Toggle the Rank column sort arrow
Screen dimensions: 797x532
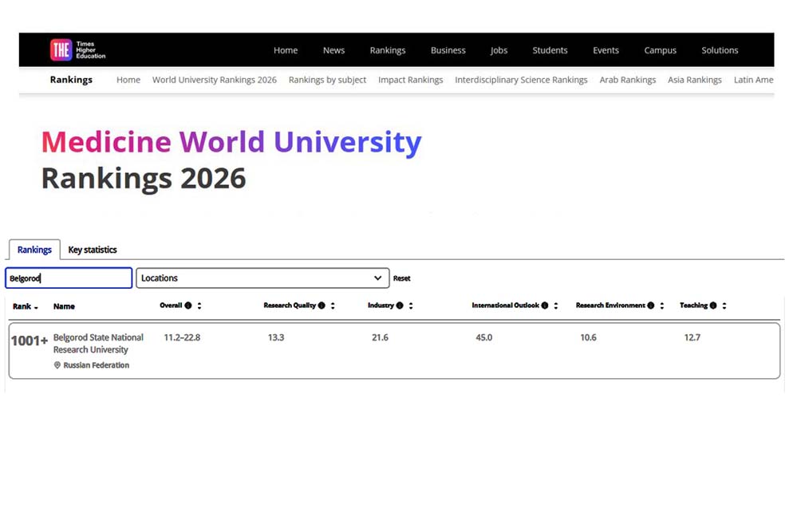pos(36,307)
